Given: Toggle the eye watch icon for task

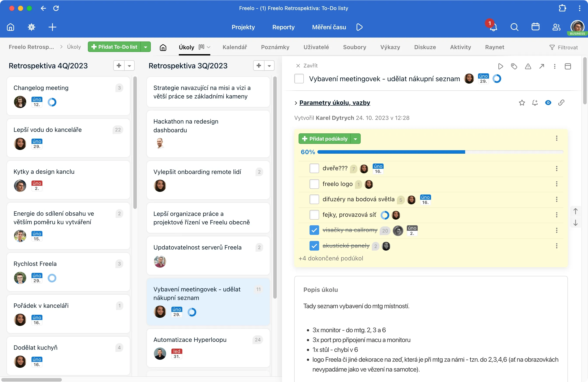Looking at the screenshot, I should (548, 103).
